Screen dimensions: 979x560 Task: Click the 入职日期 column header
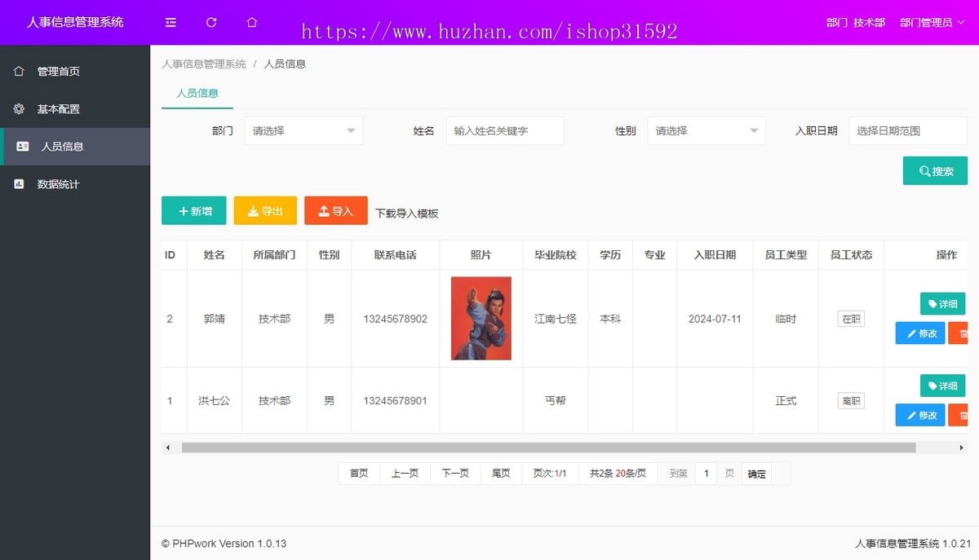coord(715,255)
